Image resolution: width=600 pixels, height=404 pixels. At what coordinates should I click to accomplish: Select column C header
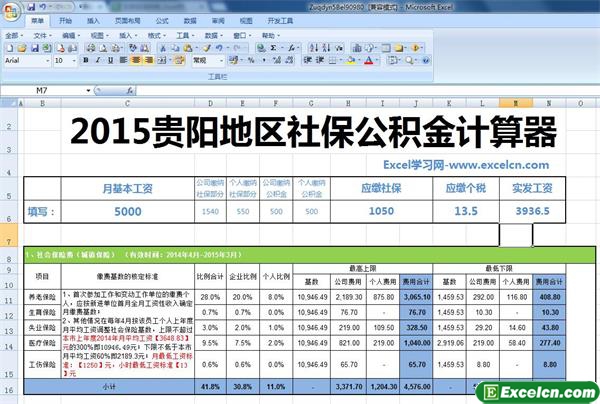(x=127, y=103)
